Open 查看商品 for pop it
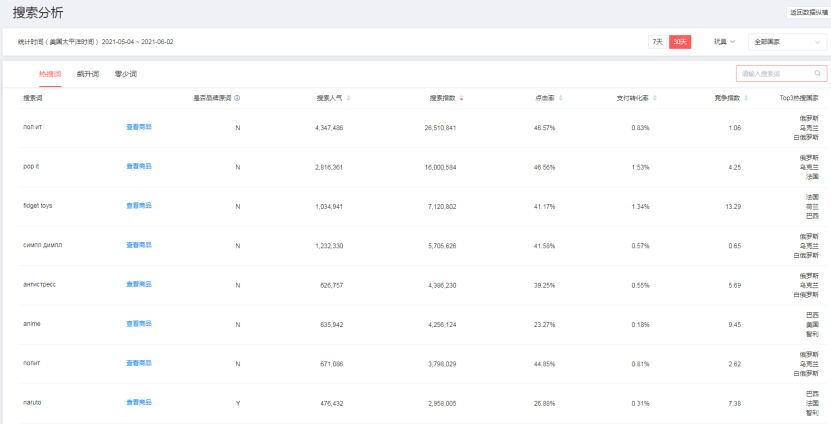831x425 pixels. pos(139,167)
